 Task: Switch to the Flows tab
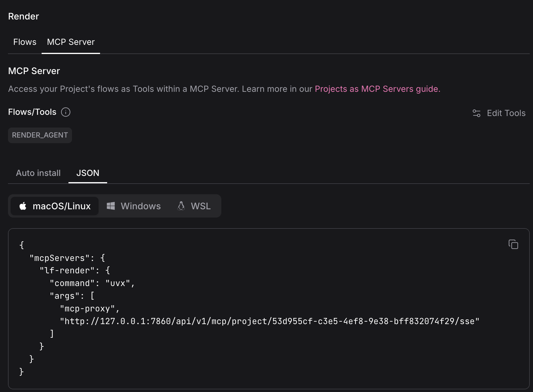(x=25, y=42)
